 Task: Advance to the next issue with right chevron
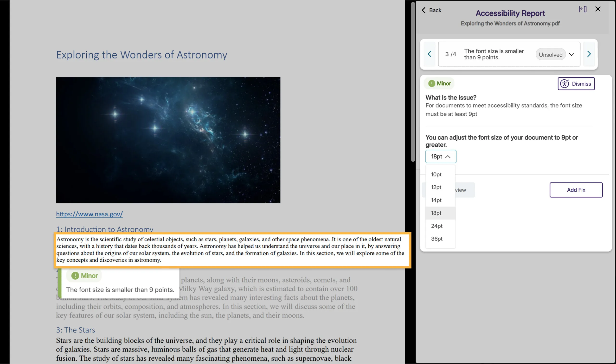(x=589, y=54)
